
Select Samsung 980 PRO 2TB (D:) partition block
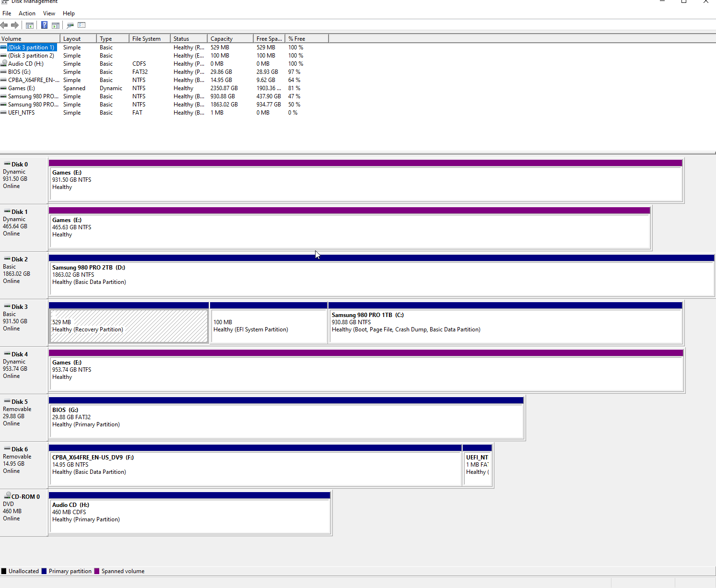point(382,275)
